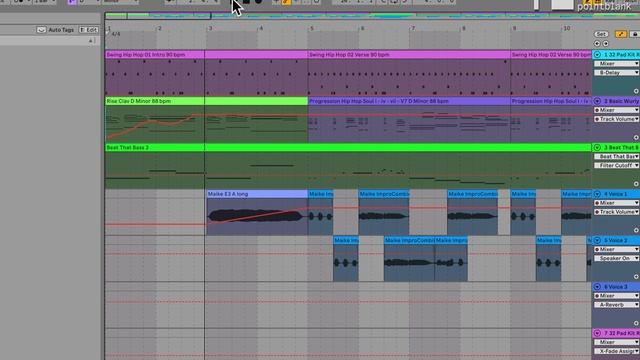Fold the 3 Beat That Bass track
The image size is (640, 360).
[597, 148]
